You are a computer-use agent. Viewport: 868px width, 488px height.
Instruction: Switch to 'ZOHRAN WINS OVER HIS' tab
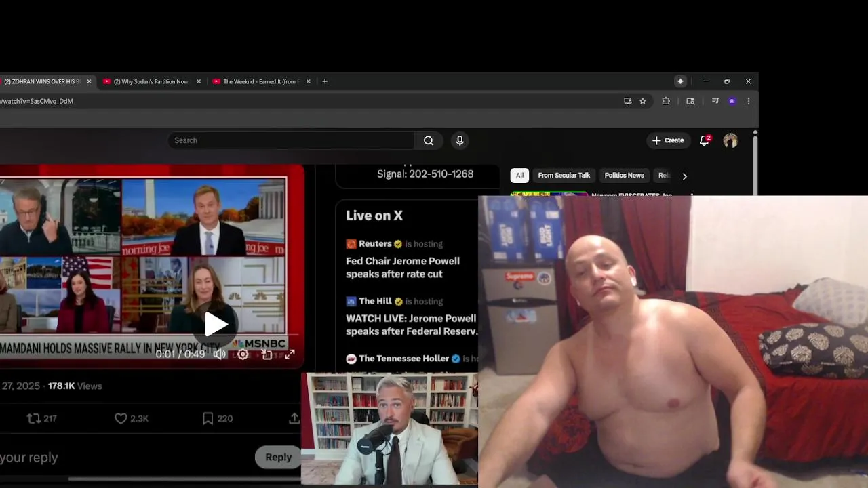pos(42,81)
